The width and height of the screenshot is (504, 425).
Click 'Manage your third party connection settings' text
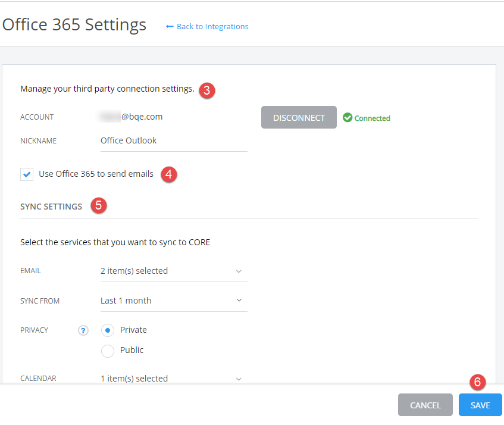107,89
